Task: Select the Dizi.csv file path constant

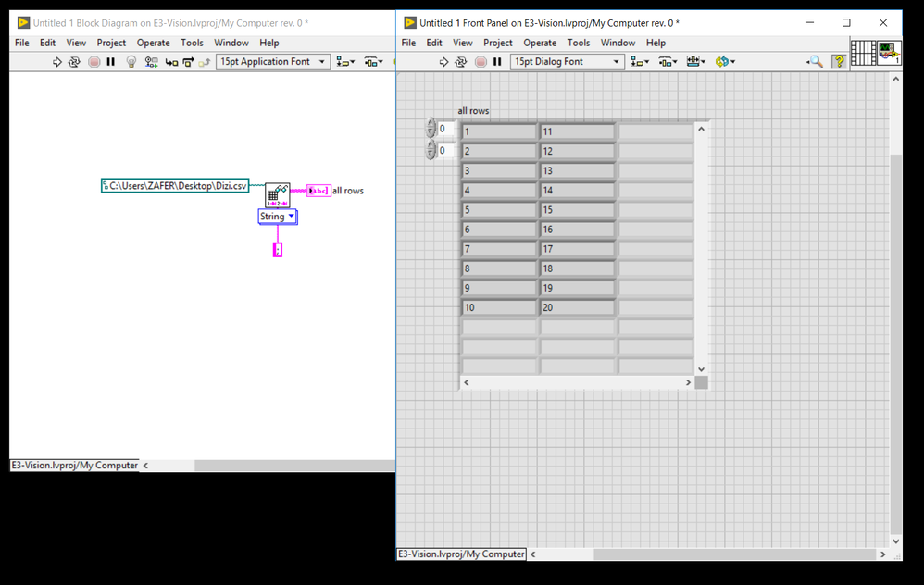Action: pyautogui.click(x=175, y=185)
